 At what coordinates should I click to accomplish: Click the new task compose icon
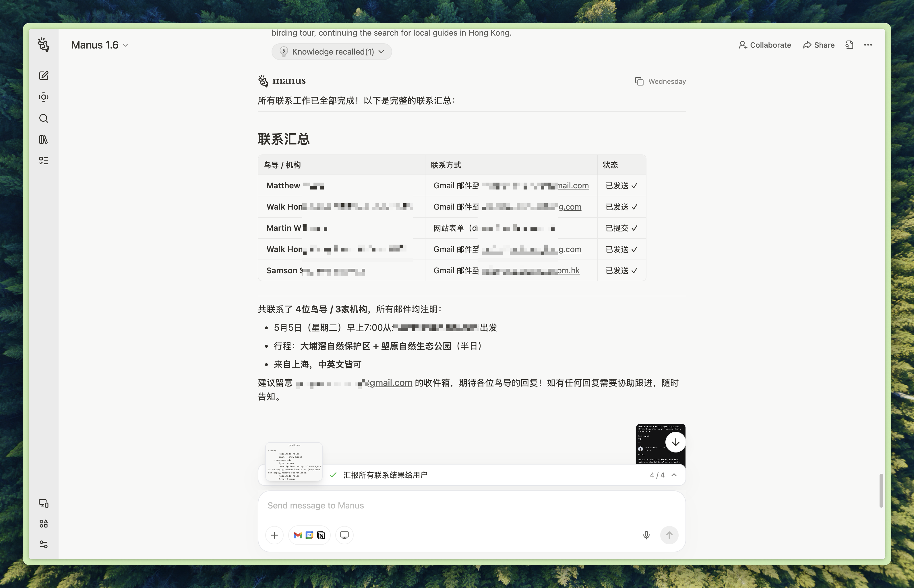tap(44, 76)
